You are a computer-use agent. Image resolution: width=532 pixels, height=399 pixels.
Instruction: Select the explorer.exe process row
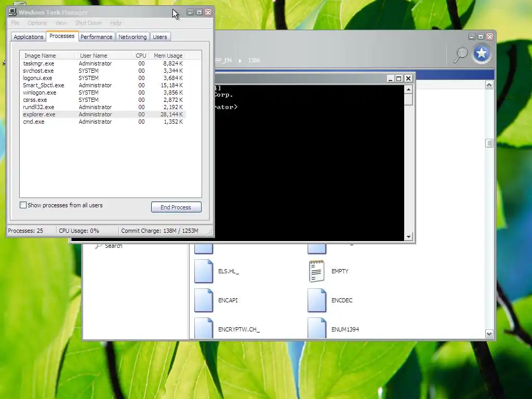tap(104, 114)
